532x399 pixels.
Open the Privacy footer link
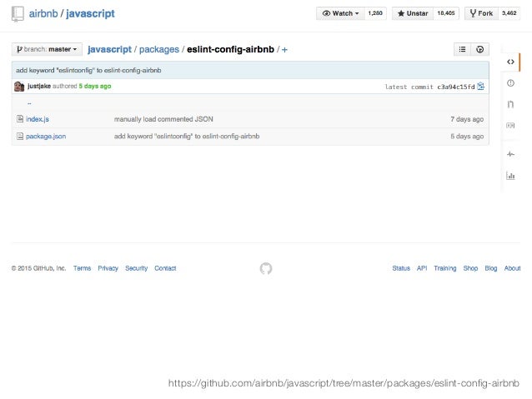pyautogui.click(x=108, y=268)
